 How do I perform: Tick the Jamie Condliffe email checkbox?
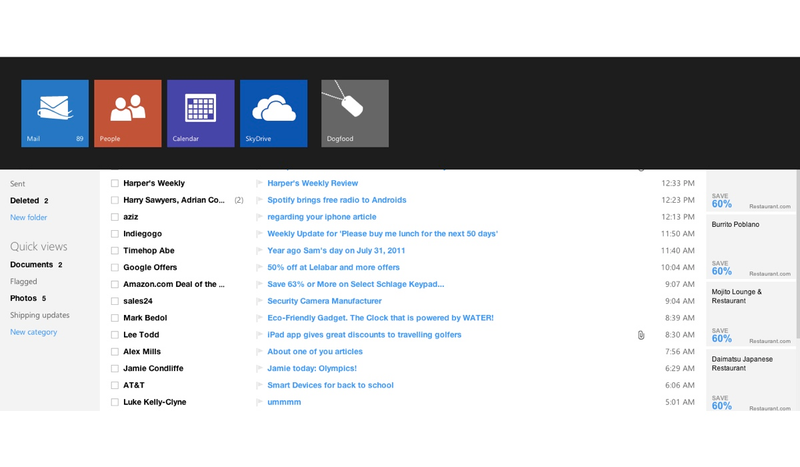(115, 368)
